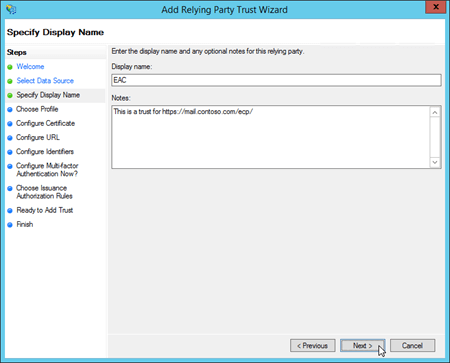Close the wizard window with the X button
This screenshot has width=450, height=363.
(x=435, y=7)
